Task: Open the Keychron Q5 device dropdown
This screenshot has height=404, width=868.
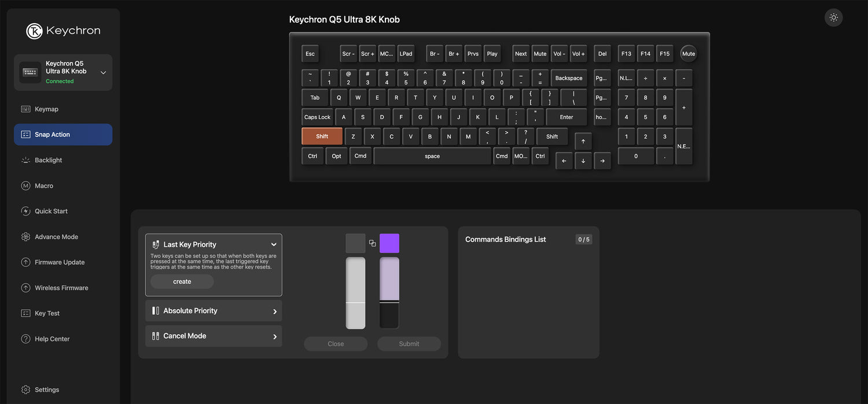Action: 103,73
